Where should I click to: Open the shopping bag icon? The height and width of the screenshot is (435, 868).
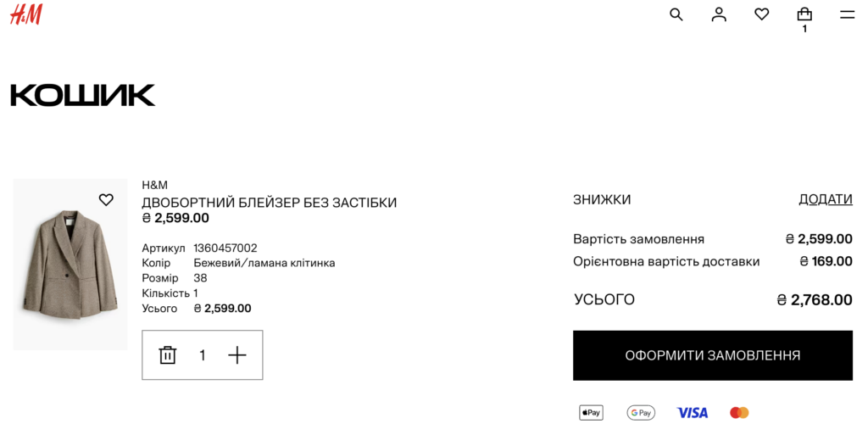point(804,14)
